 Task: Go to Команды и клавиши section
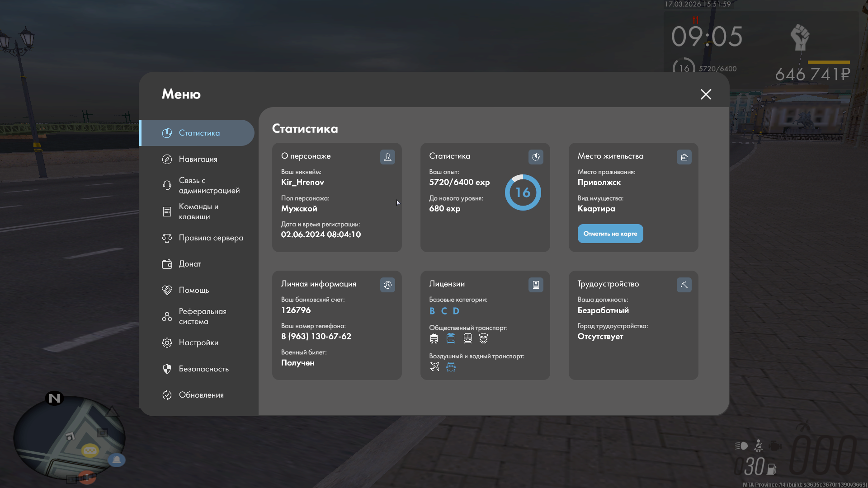tap(198, 211)
